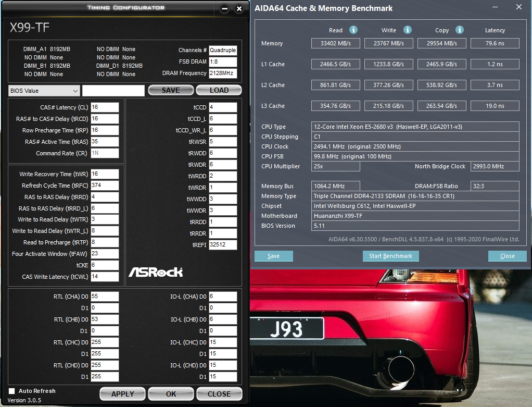The height and width of the screenshot is (407, 532).
Task: Minimize the Timing Configurator window
Action: (224, 9)
